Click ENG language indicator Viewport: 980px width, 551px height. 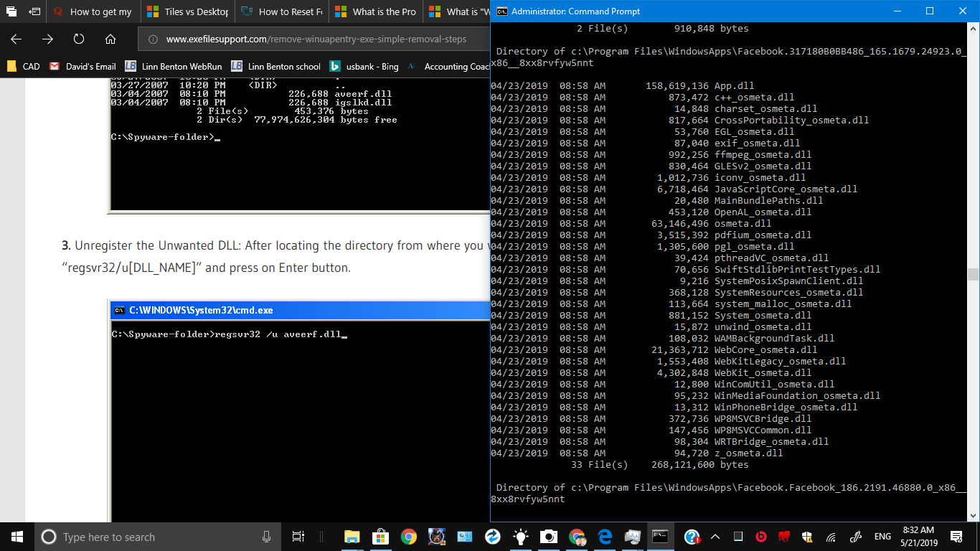click(x=882, y=537)
